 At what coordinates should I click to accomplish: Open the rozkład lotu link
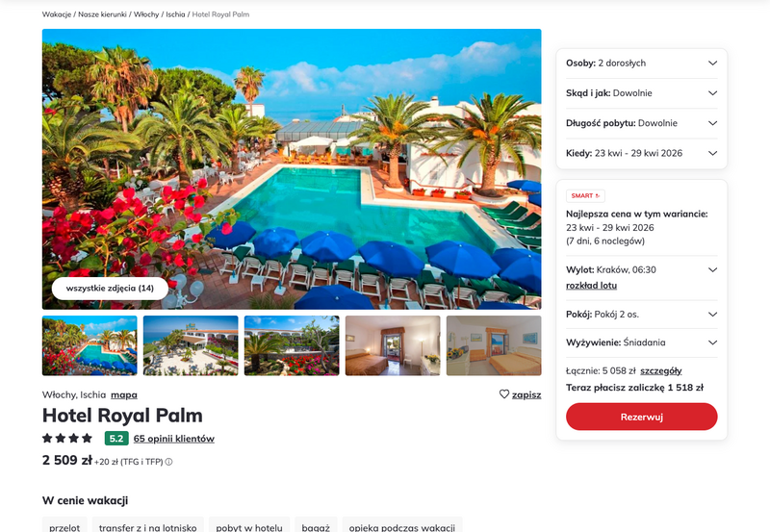click(591, 285)
